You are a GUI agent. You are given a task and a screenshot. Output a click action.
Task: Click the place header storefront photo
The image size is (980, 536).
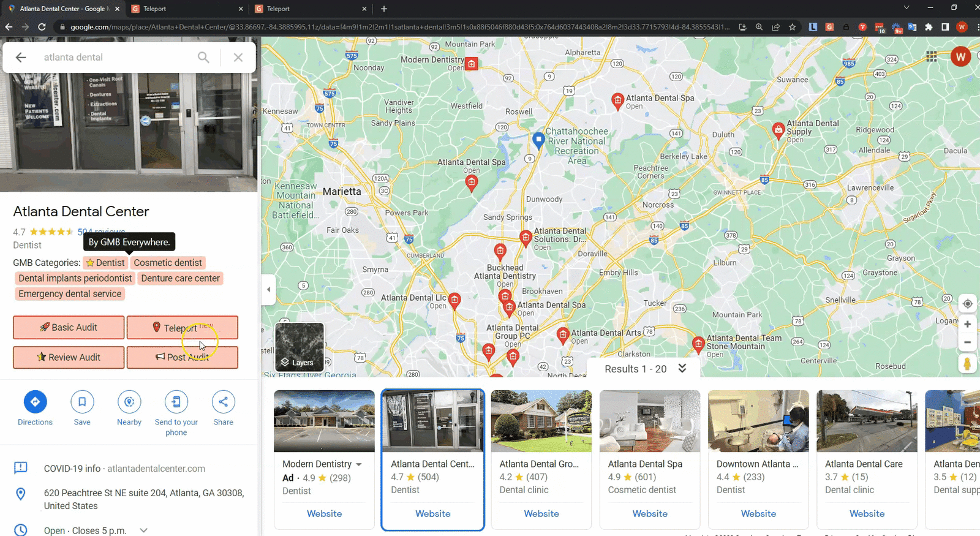pos(129,132)
